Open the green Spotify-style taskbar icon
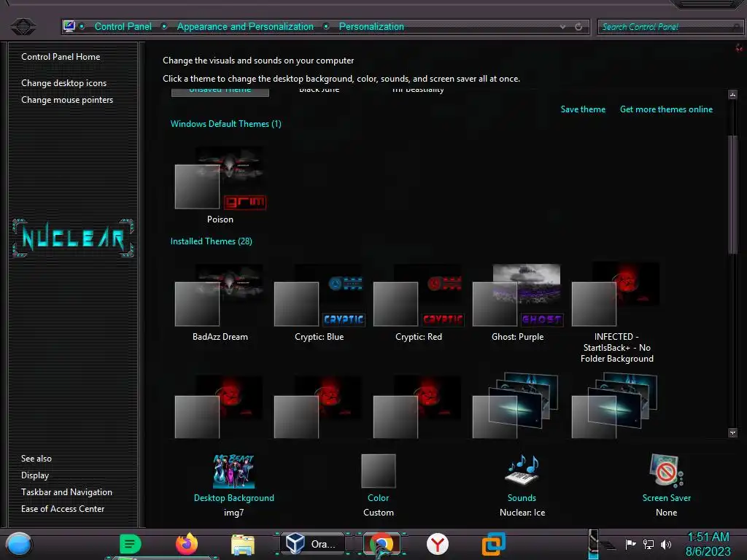The image size is (747, 560). point(130,544)
